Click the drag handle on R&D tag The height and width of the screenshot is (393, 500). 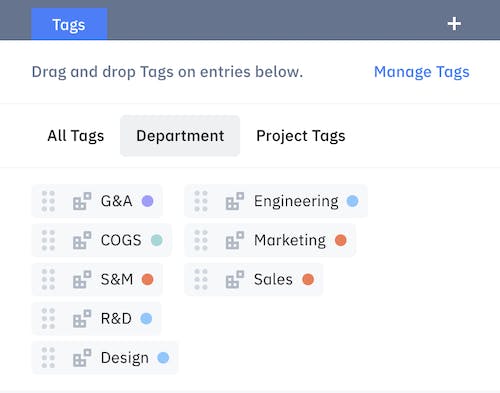pyautogui.click(x=48, y=319)
